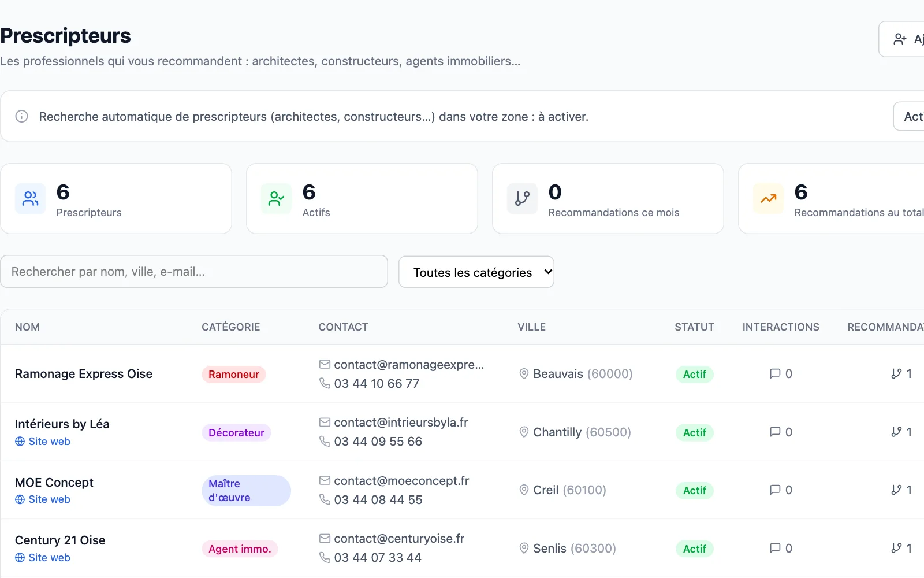Open Site web link for Century 21 Oise
924x578 pixels.
tap(43, 558)
